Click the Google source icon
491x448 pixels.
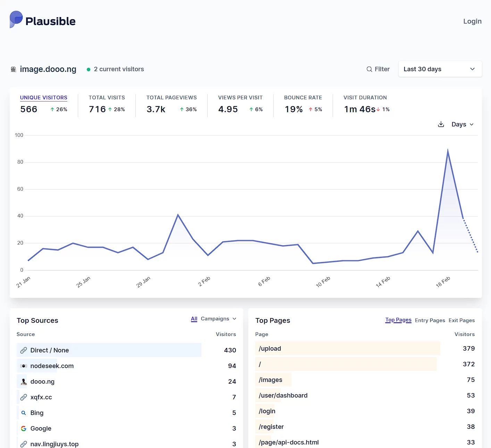pos(24,429)
